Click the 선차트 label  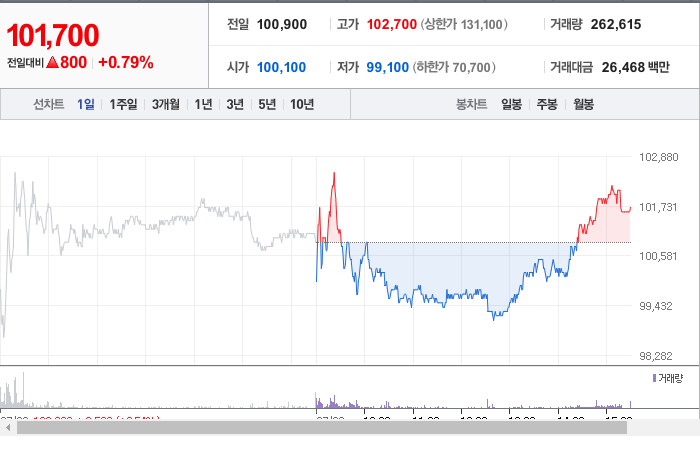coord(49,104)
